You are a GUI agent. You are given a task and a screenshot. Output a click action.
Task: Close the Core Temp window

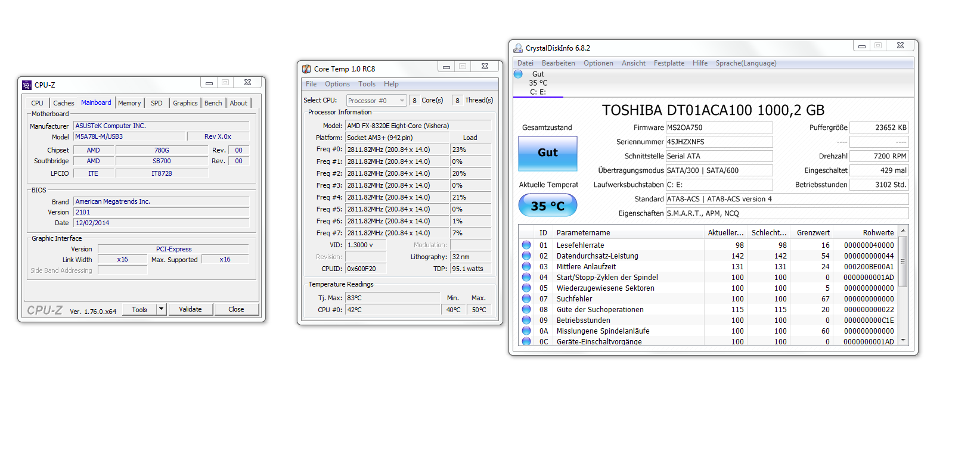pyautogui.click(x=485, y=67)
